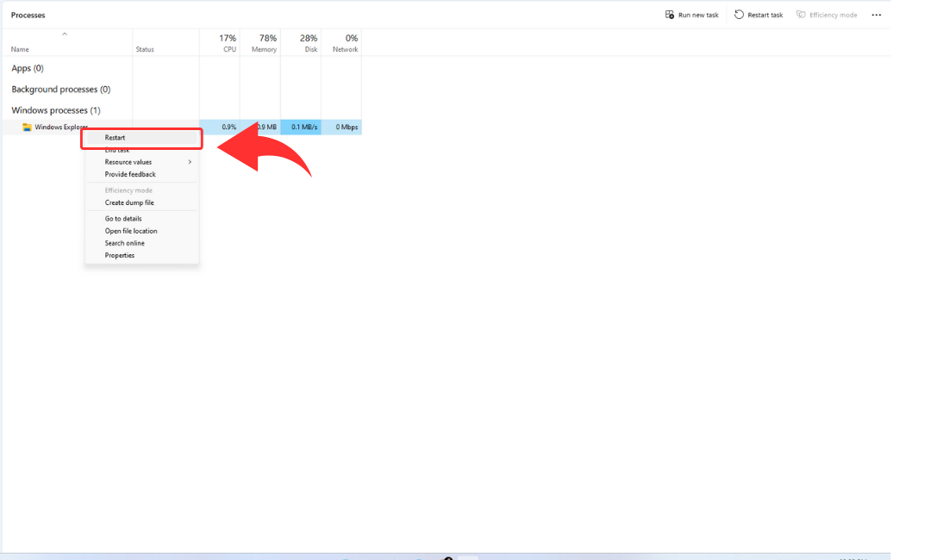The width and height of the screenshot is (931, 560).
Task: Sort by the Memory column header
Action: (265, 43)
